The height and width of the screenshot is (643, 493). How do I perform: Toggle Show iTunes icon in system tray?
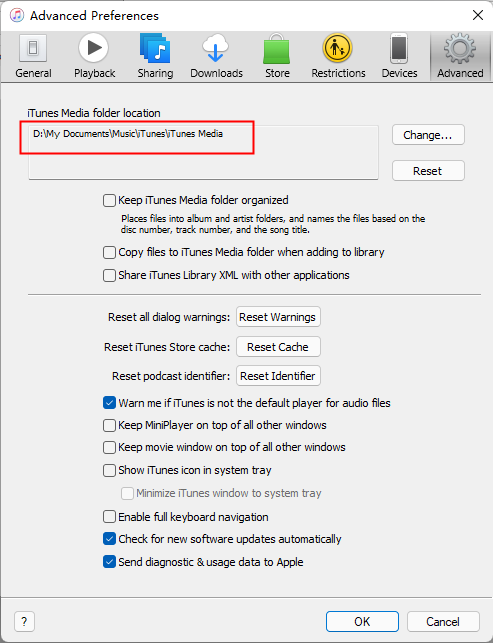click(x=109, y=470)
